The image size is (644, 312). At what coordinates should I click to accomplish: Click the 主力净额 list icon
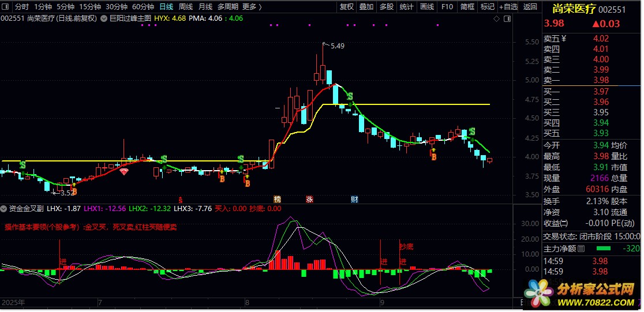click(x=581, y=249)
